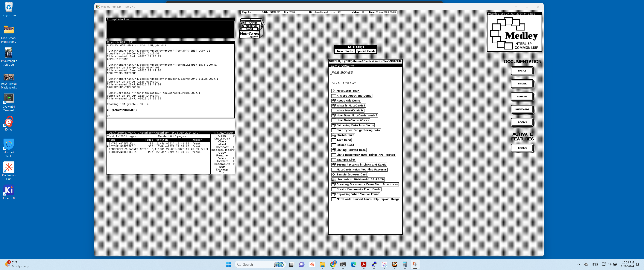This screenshot has height=270, width=644.
Task: Open the Terminal app in taskbar
Action: click(x=343, y=264)
